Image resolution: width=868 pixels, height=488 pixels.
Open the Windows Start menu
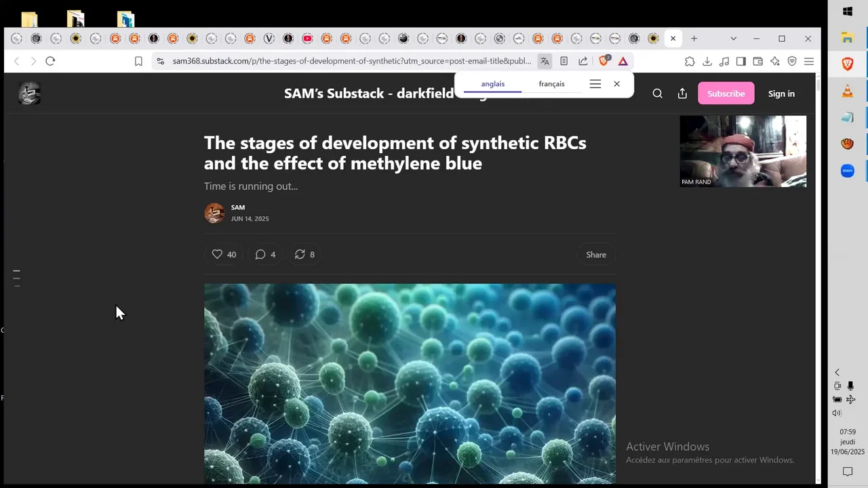click(x=848, y=12)
